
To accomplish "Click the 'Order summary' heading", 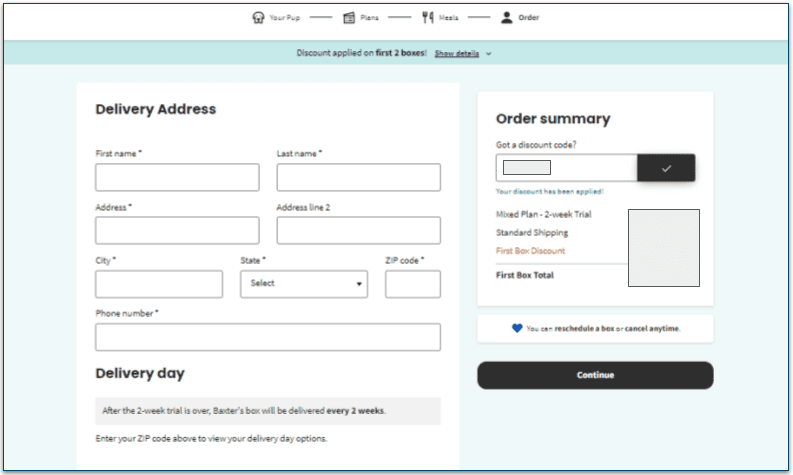I will click(x=553, y=119).
